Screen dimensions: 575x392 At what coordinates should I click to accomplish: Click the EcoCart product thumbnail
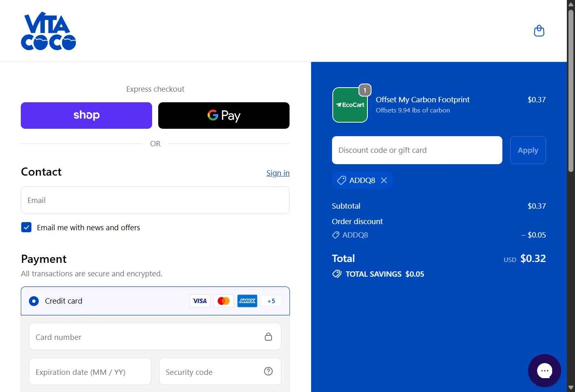[x=350, y=105]
